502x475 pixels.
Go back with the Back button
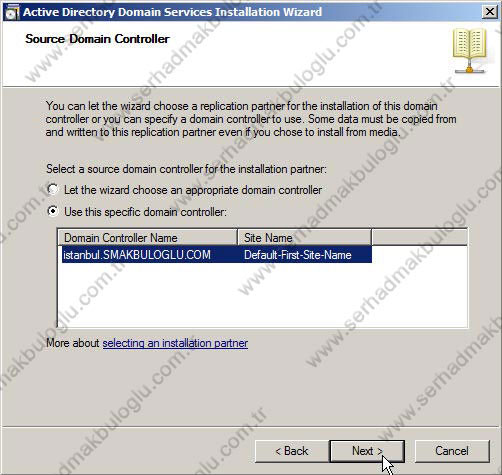tap(292, 451)
